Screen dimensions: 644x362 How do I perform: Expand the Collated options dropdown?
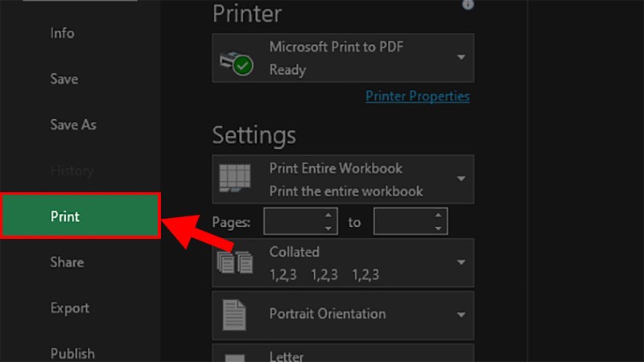click(x=343, y=263)
